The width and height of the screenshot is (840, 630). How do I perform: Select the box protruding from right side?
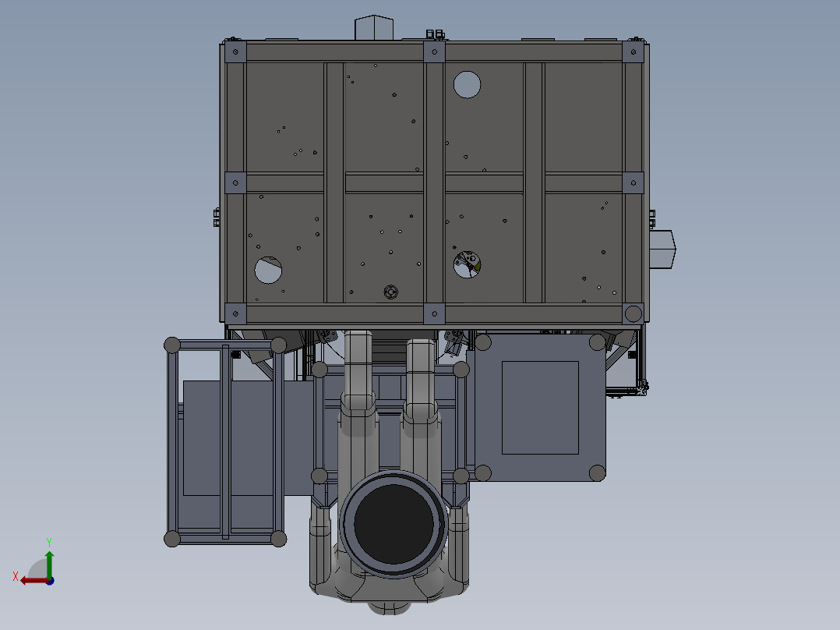(662, 250)
